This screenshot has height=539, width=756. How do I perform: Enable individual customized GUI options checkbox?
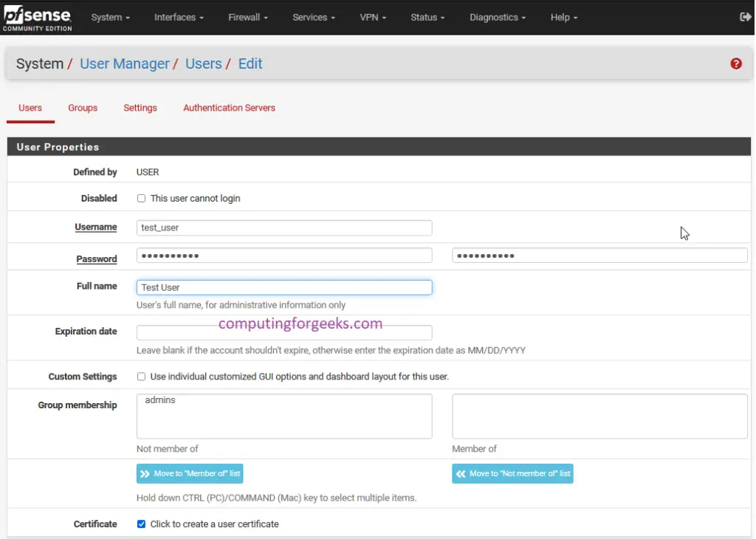pyautogui.click(x=141, y=377)
